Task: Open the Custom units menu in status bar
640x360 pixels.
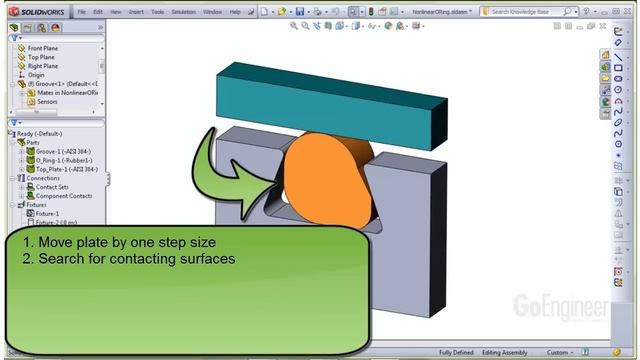Action: point(560,352)
